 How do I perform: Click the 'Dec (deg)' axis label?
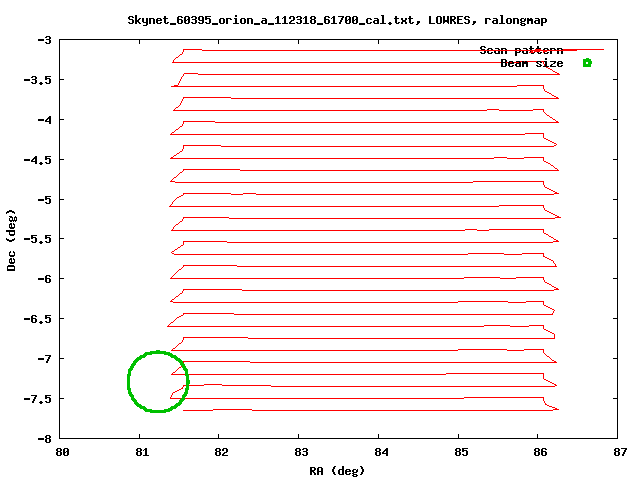(11, 240)
